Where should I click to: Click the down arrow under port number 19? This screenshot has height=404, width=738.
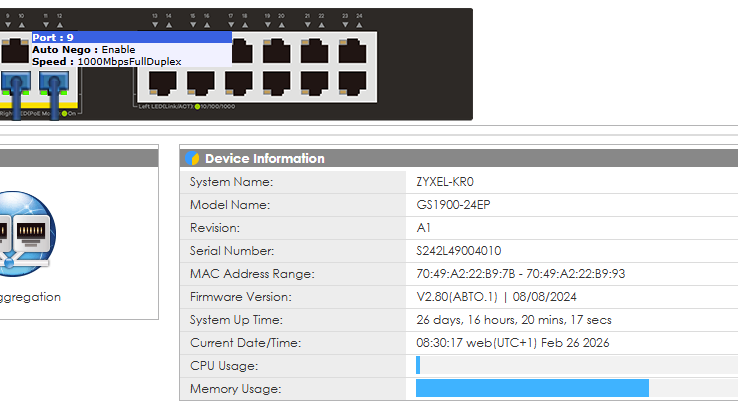click(268, 25)
